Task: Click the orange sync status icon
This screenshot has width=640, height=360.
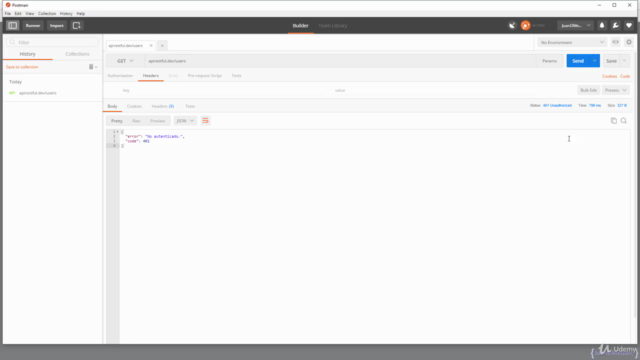Action: click(x=525, y=25)
